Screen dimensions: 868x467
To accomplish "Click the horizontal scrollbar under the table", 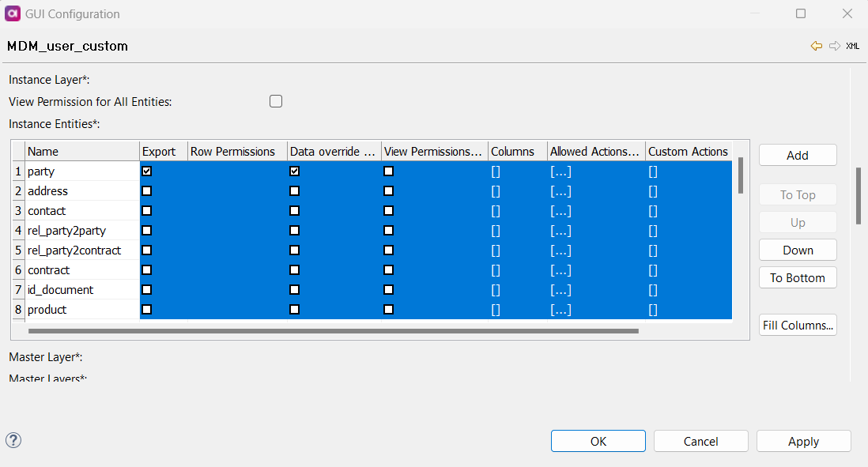I will tap(332, 331).
